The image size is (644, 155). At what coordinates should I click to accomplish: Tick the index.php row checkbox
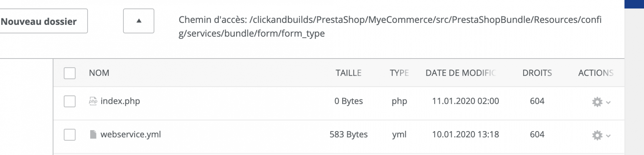coord(70,101)
